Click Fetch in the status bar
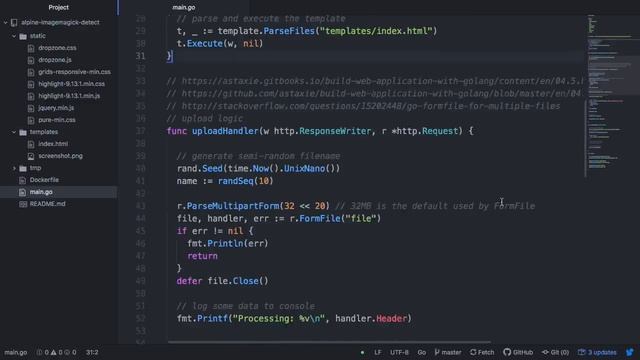640x360 pixels. (482, 352)
